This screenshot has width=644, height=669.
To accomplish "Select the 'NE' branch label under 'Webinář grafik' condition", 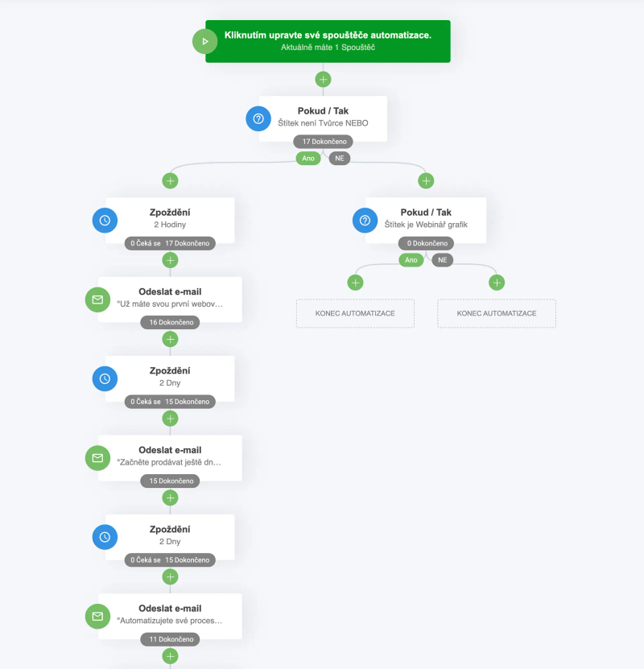I will tap(441, 259).
